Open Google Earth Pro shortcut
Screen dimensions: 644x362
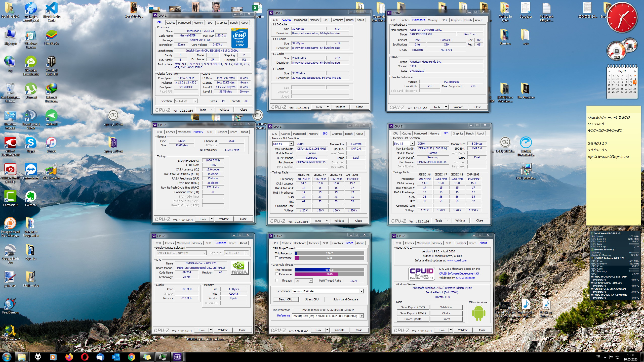[10, 254]
